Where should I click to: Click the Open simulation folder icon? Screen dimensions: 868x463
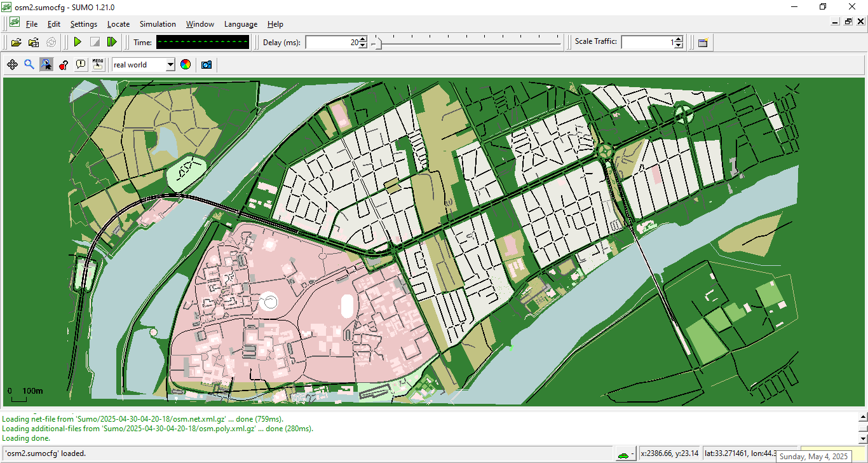[16, 43]
